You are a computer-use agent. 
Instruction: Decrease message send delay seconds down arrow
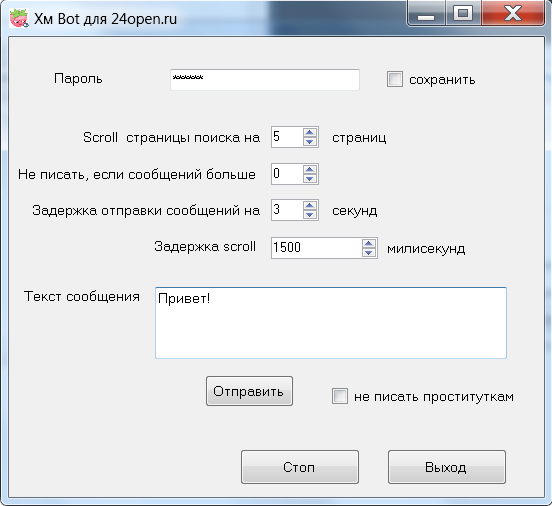[x=310, y=214]
